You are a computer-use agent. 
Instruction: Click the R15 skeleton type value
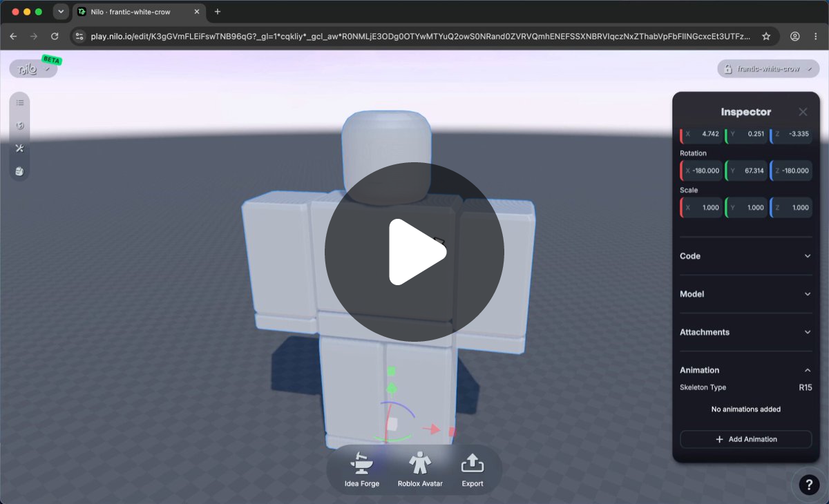[806, 387]
